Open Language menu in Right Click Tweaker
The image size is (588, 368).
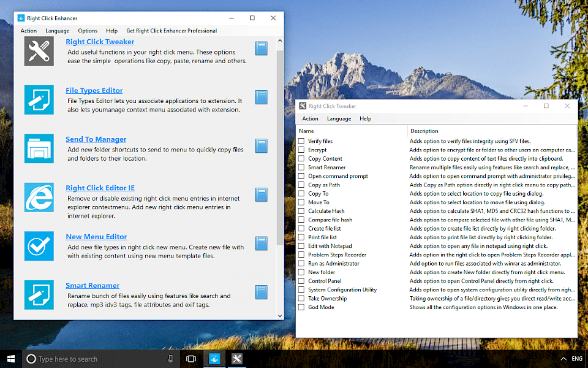click(339, 118)
